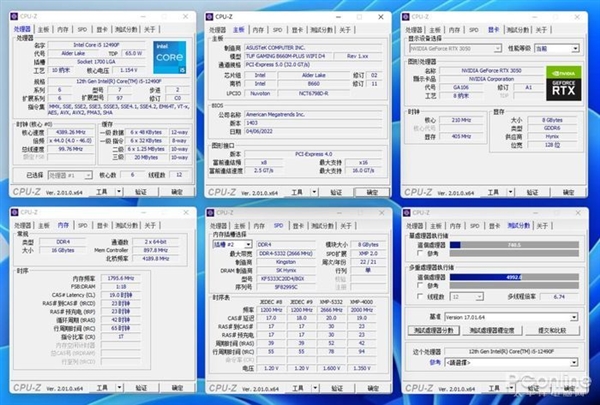Click the CPU-Z title icon in the SPD window
The image size is (600, 405).
(210, 212)
